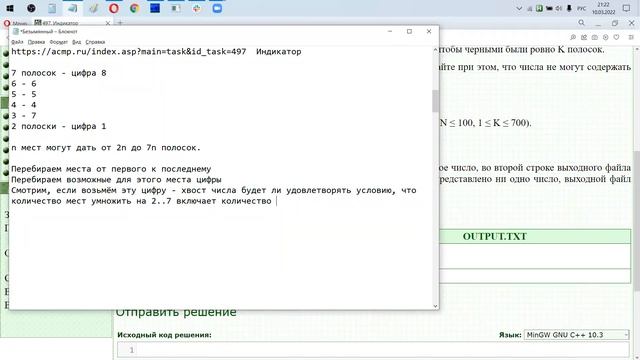Open the Формат menu in Notepad

pyautogui.click(x=58, y=42)
